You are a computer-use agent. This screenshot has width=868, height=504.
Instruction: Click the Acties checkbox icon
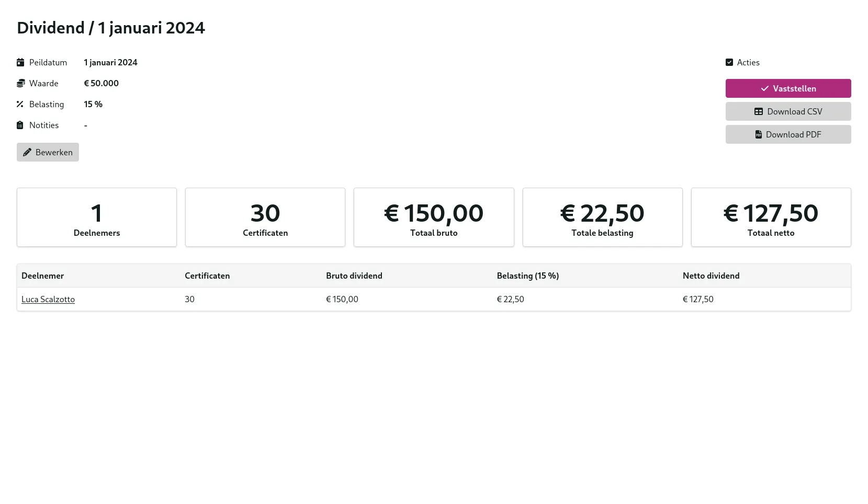tap(729, 62)
